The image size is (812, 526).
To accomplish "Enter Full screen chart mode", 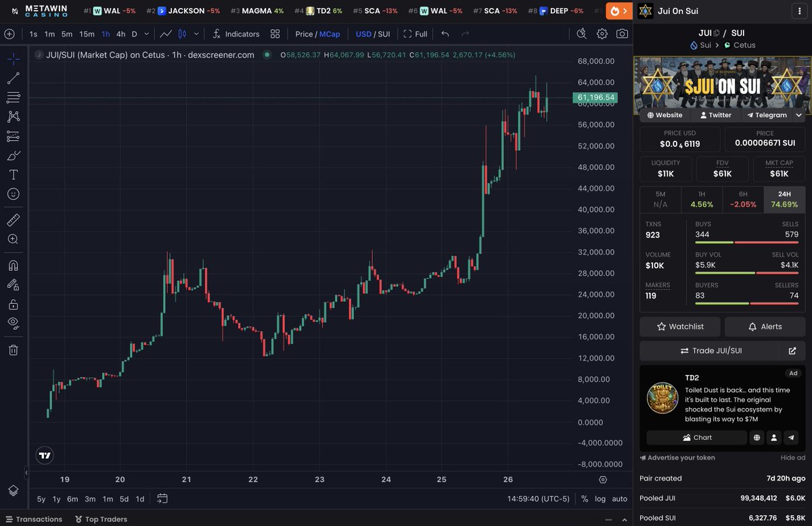I will [x=415, y=34].
